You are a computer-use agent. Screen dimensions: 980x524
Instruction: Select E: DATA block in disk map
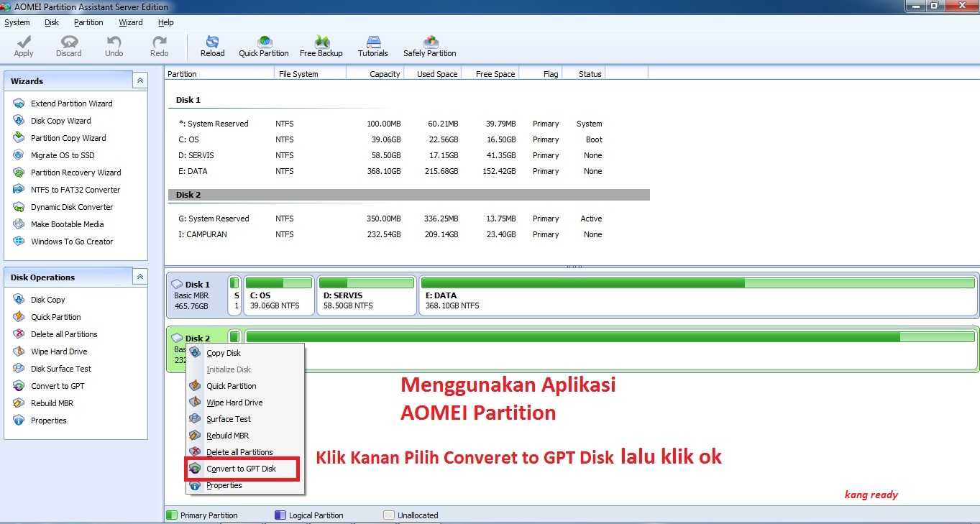[x=698, y=295]
